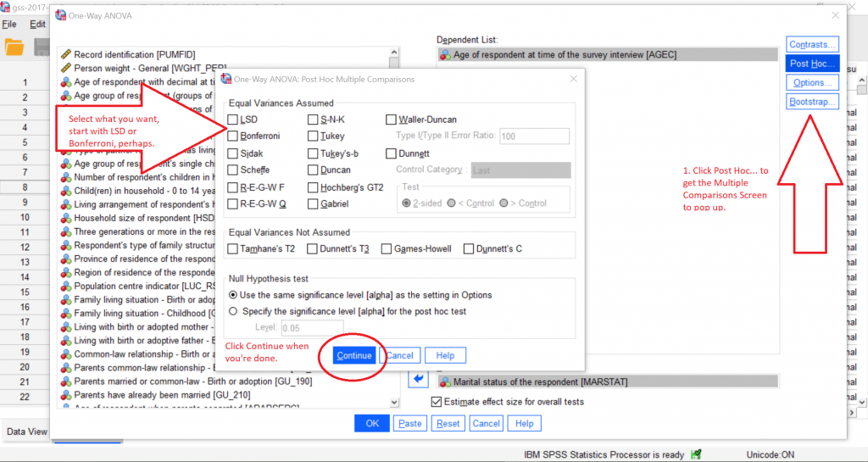The image size is (868, 462).
Task: Toggle Estimate effect size for overall tests
Action: click(x=437, y=402)
